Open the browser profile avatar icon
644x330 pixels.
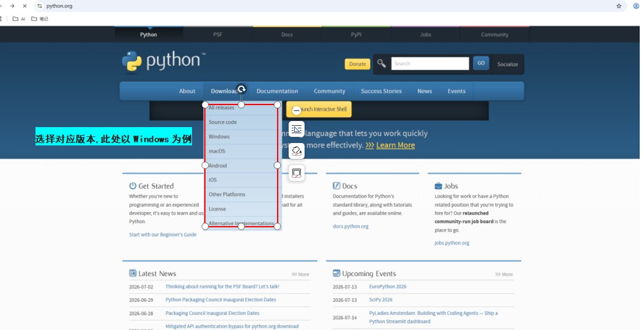click(x=636, y=5)
